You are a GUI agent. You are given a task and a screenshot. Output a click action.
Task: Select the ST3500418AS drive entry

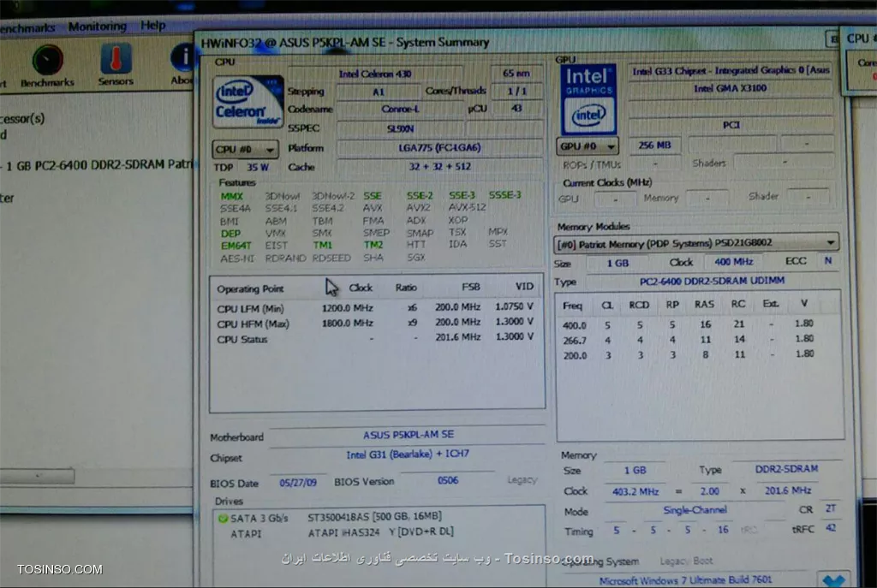click(374, 516)
